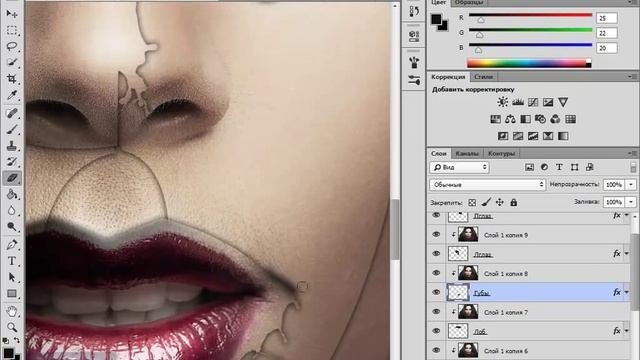Select the Type tool in toolbox

tap(11, 261)
